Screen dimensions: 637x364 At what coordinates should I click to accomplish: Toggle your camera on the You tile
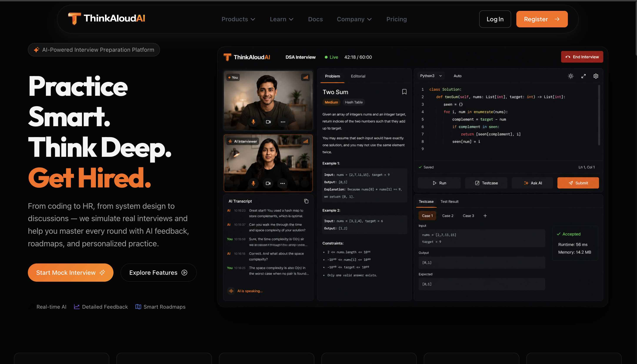(x=268, y=122)
